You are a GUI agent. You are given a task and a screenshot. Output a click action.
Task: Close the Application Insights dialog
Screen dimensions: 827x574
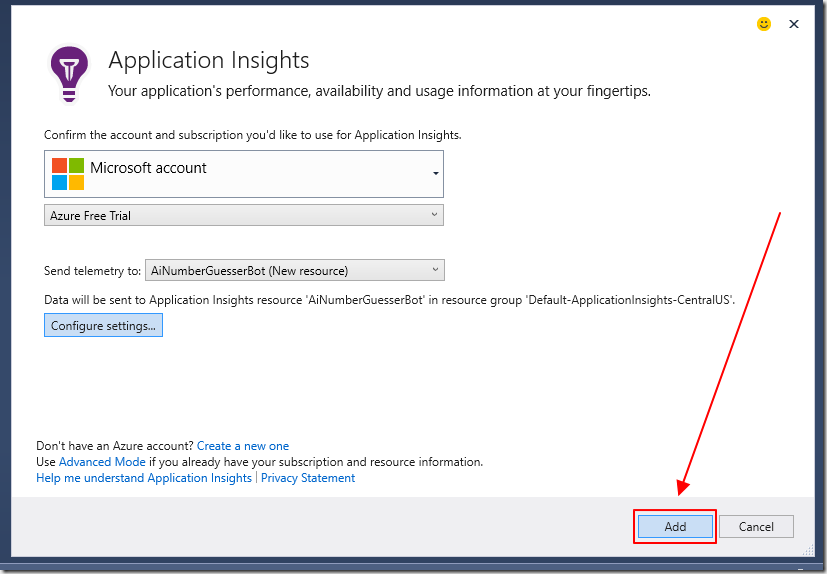pos(793,24)
